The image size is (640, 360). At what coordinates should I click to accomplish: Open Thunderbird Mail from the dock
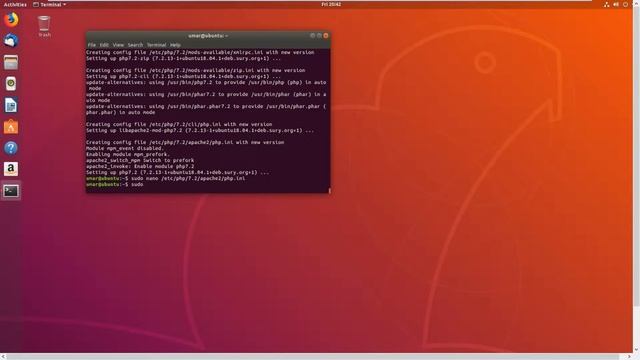(11, 41)
